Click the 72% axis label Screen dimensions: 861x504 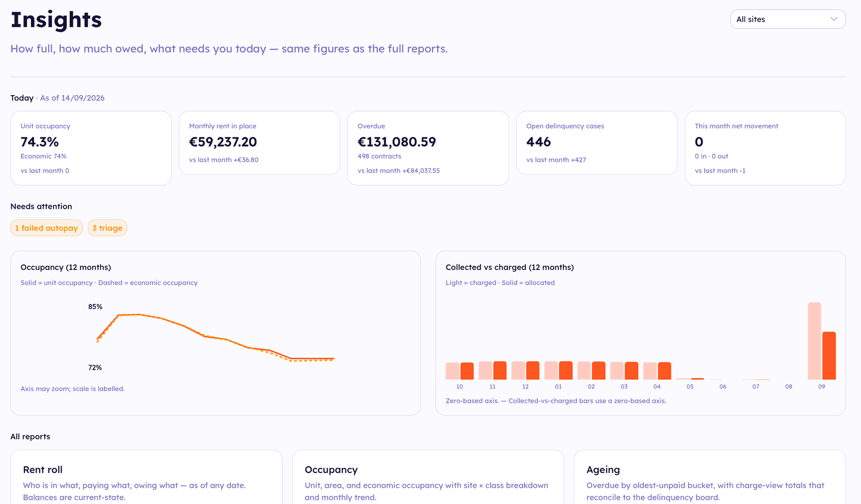pos(95,368)
